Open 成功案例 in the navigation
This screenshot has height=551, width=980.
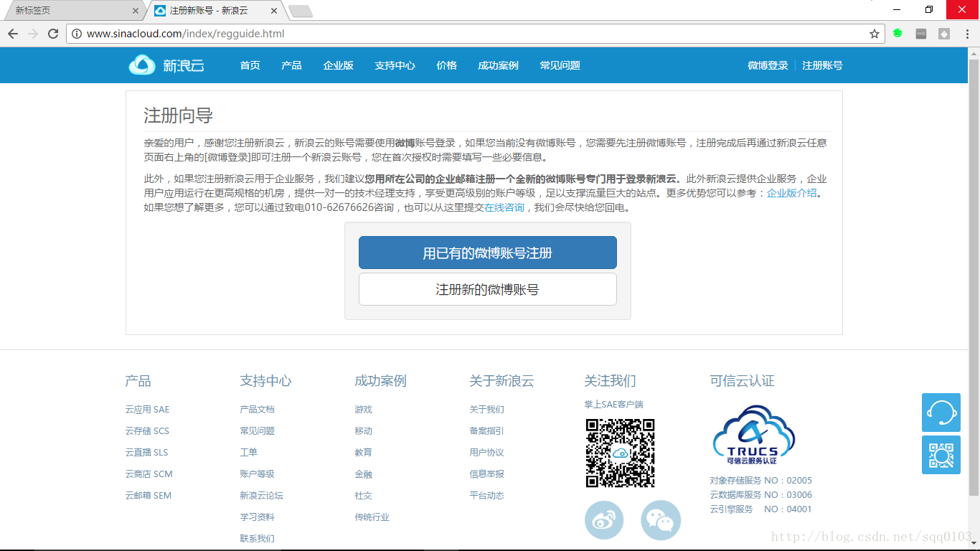coord(498,65)
